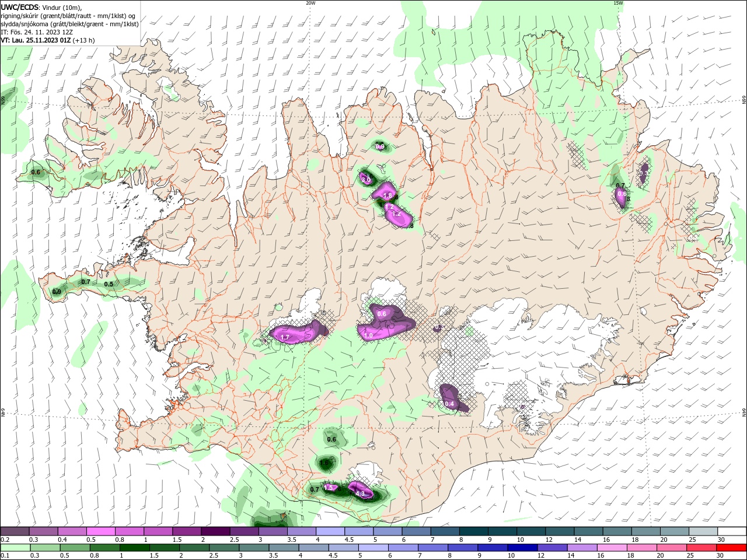The width and height of the screenshot is (747, 560).
Task: Click the 3.0 precipitation value on the map
Action: coord(366,180)
